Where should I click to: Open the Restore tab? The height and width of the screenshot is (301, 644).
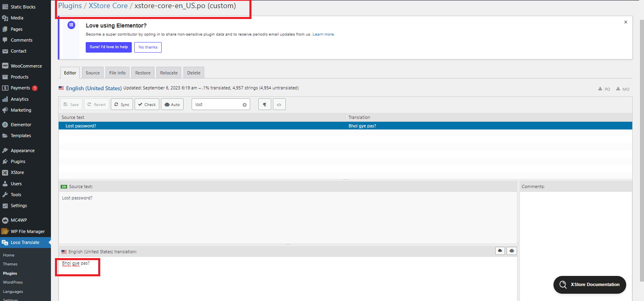tap(143, 73)
